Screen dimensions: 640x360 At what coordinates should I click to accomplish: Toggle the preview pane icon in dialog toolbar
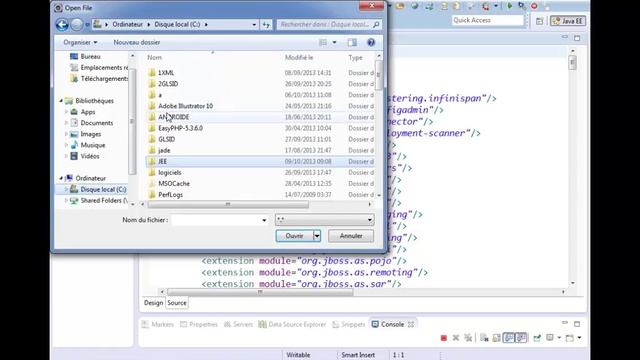click(352, 42)
